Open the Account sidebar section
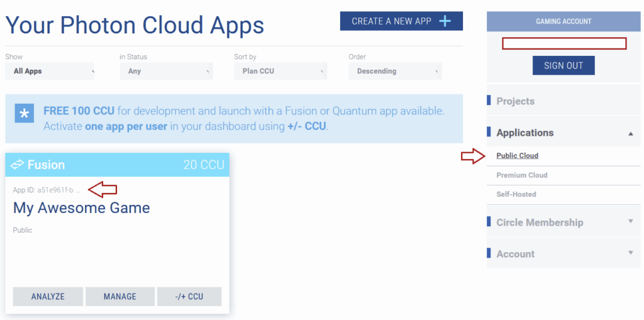Screen dimensions: 644x320 pyautogui.click(x=563, y=253)
